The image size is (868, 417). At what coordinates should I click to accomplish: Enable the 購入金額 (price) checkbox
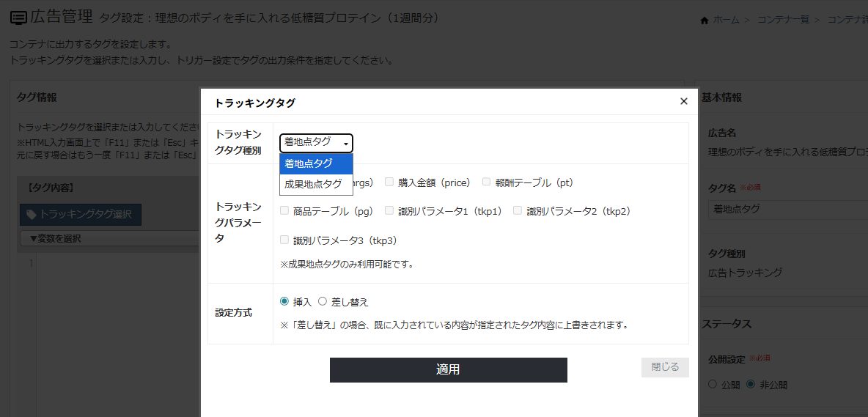click(x=389, y=181)
